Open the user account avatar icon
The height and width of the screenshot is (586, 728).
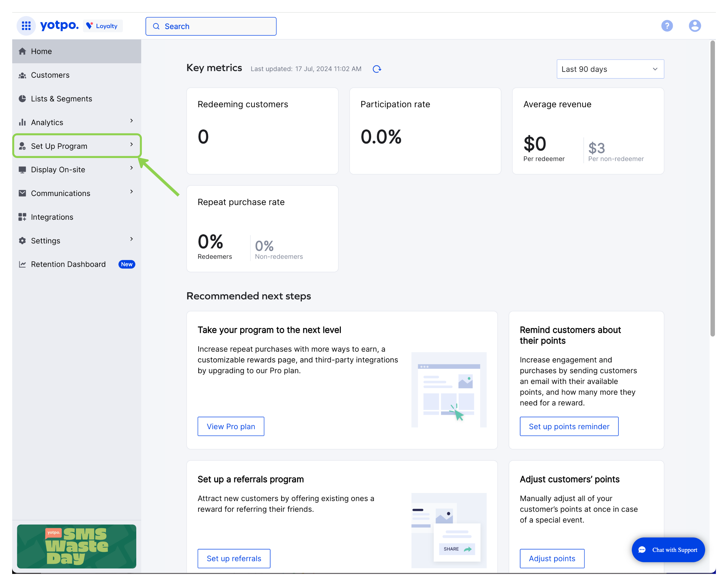pos(694,26)
